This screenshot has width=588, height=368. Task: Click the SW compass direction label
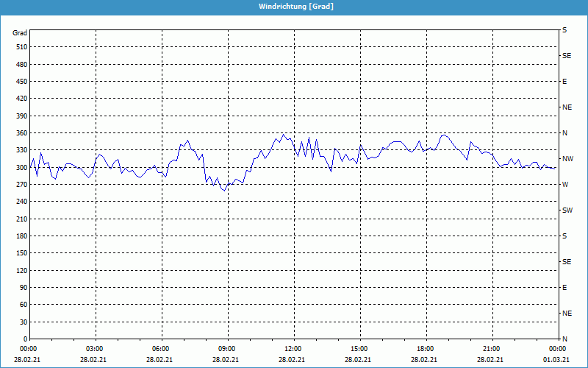pyautogui.click(x=567, y=210)
